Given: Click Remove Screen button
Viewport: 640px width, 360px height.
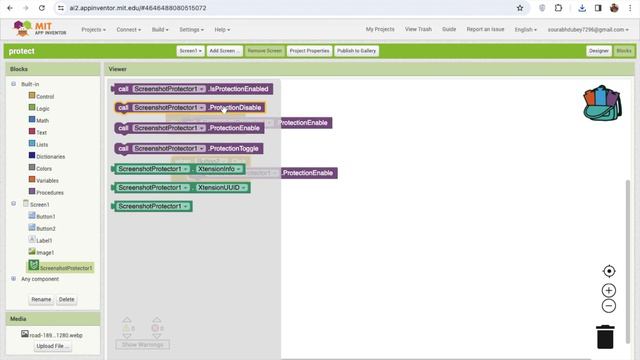Looking at the screenshot, I should (264, 51).
